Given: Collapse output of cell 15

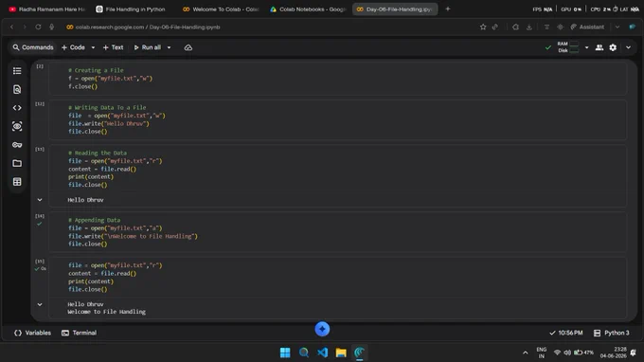Looking at the screenshot, I should [40, 304].
